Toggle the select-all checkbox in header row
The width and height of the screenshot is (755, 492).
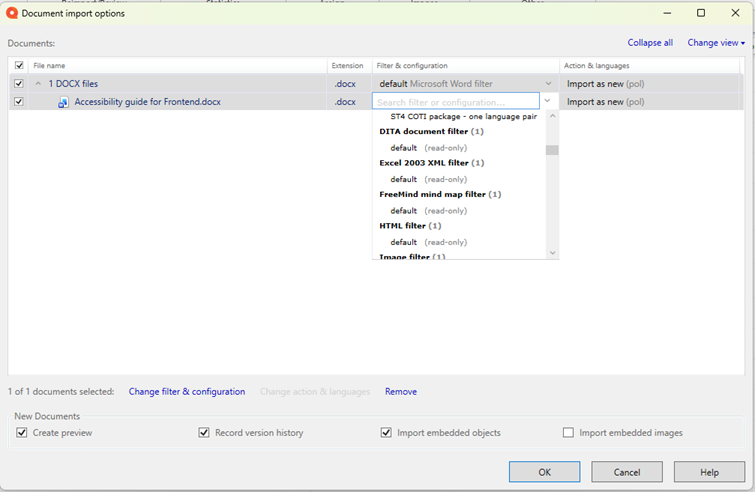click(19, 65)
